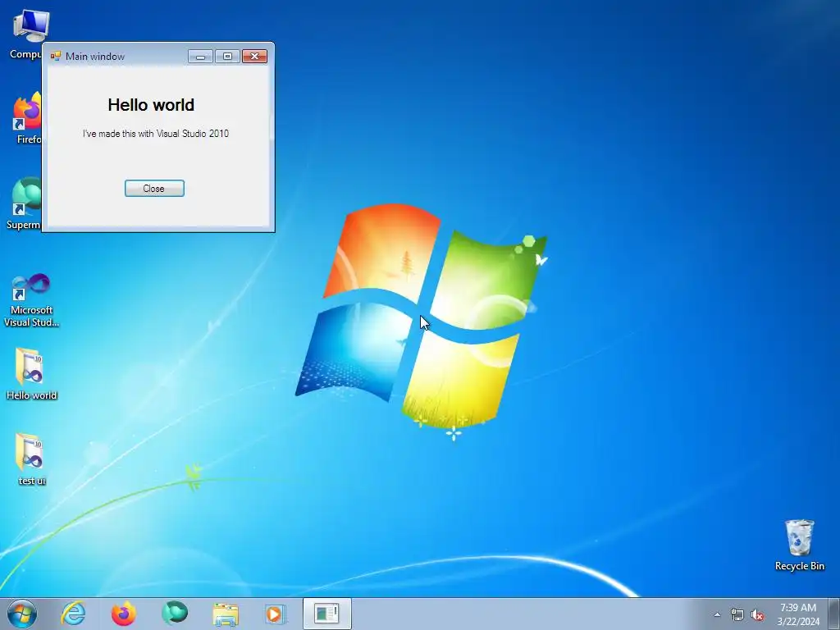Select the Recycle Bin icon

tap(799, 545)
